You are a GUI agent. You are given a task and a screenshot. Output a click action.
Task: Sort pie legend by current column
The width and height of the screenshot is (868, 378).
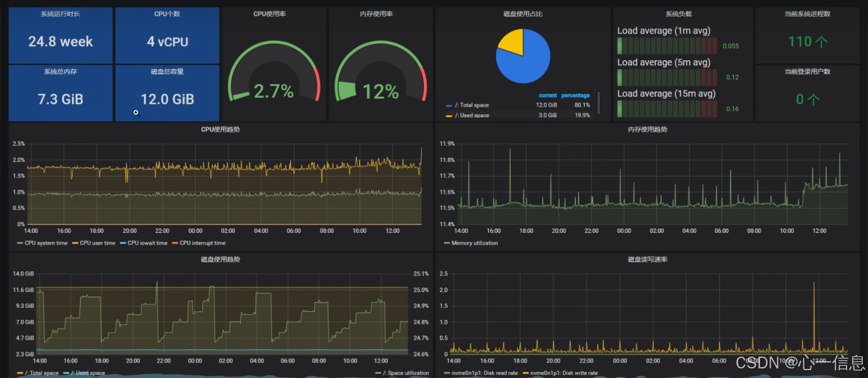point(548,96)
